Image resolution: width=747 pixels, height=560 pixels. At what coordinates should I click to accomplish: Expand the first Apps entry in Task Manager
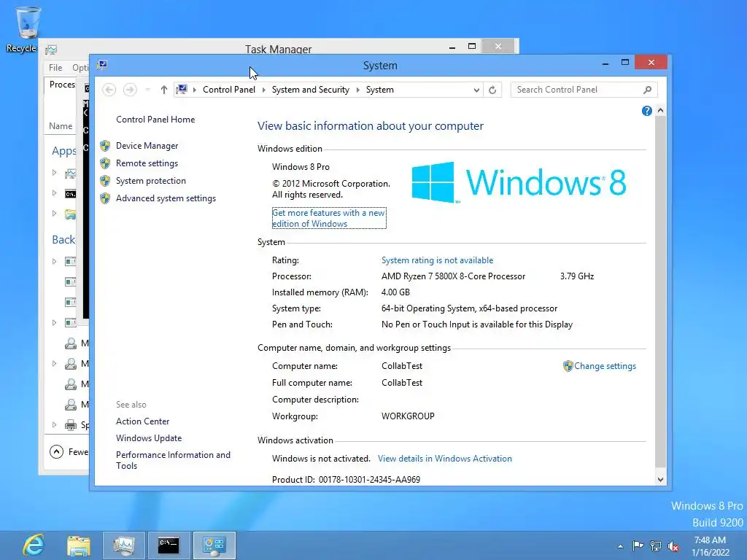[54, 173]
